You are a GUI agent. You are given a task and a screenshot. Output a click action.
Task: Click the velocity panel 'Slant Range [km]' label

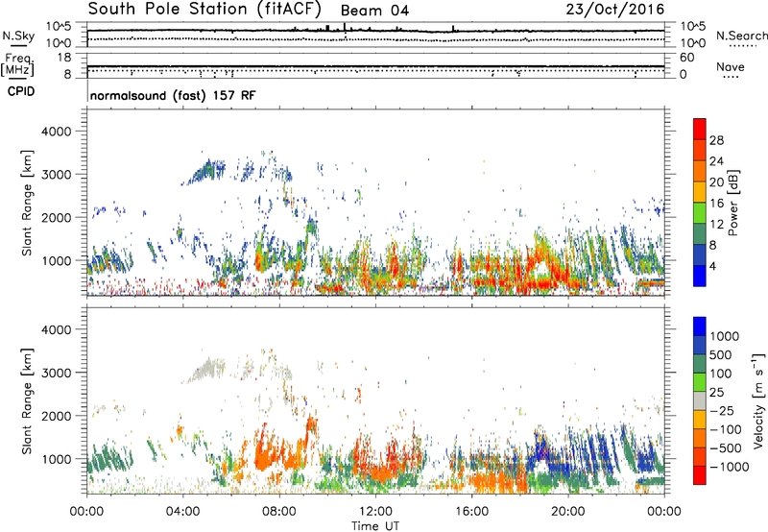pos(27,401)
